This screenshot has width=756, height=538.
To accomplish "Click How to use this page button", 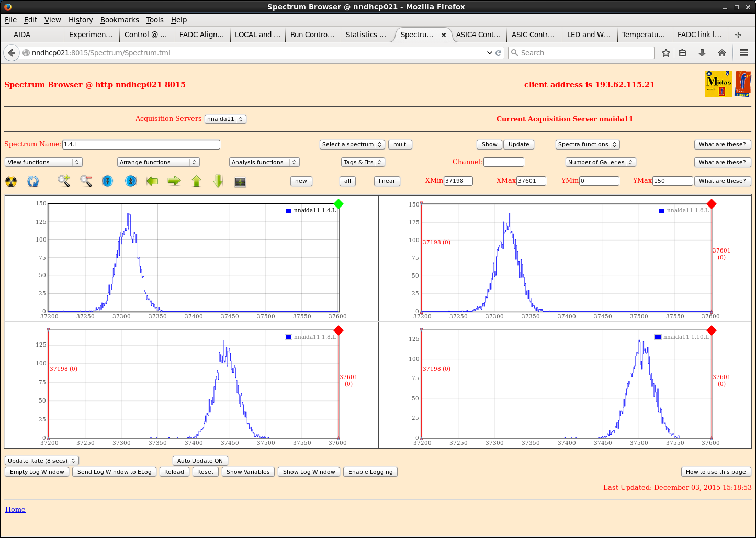I will click(x=716, y=472).
